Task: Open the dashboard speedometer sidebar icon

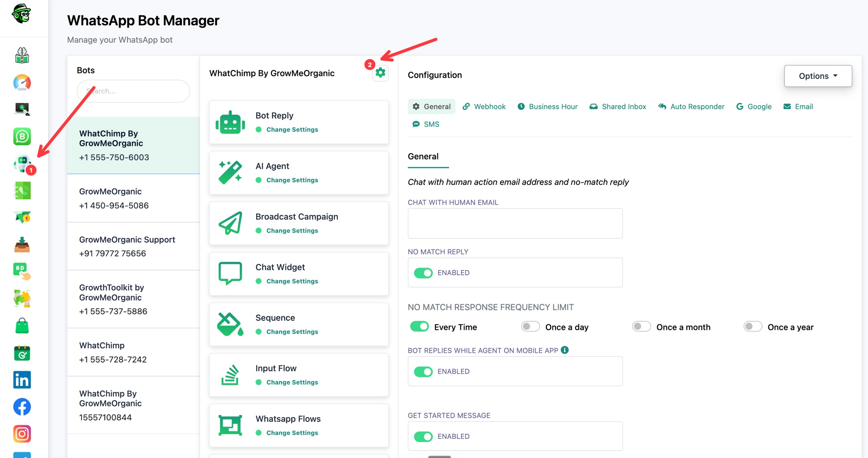Action: 22,82
